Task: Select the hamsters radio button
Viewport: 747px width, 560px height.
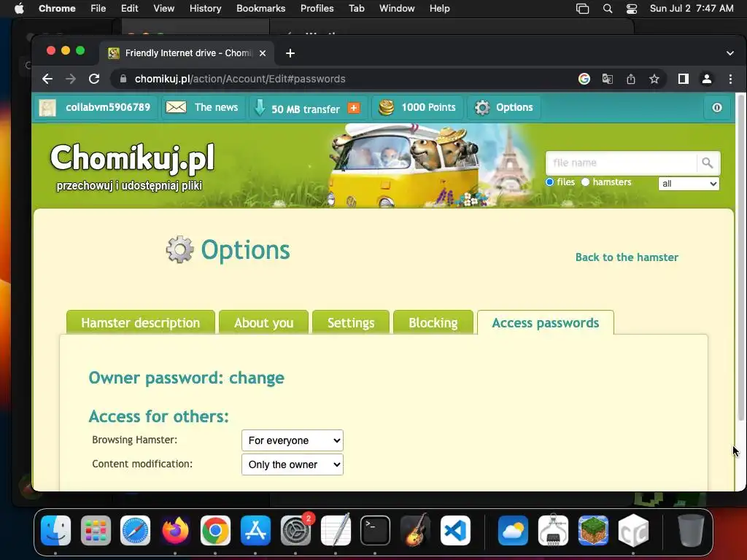Action: pyautogui.click(x=586, y=182)
